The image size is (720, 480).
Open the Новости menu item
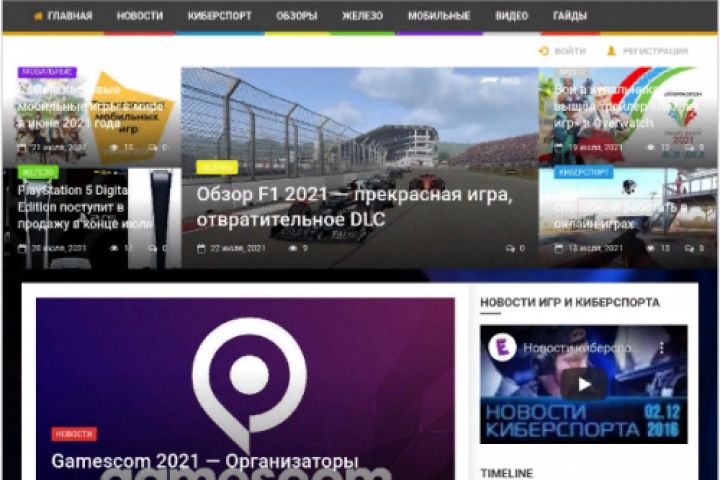pos(140,16)
